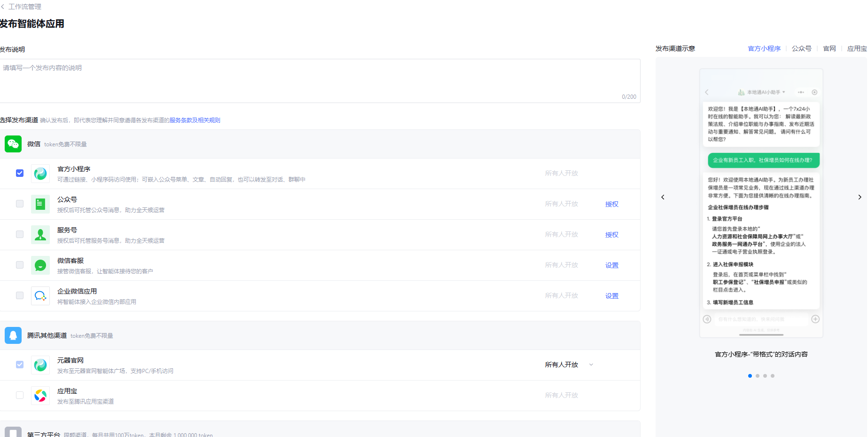Click 所有人开放 in the 应用宝 row
This screenshot has width=868, height=437.
pyautogui.click(x=562, y=395)
